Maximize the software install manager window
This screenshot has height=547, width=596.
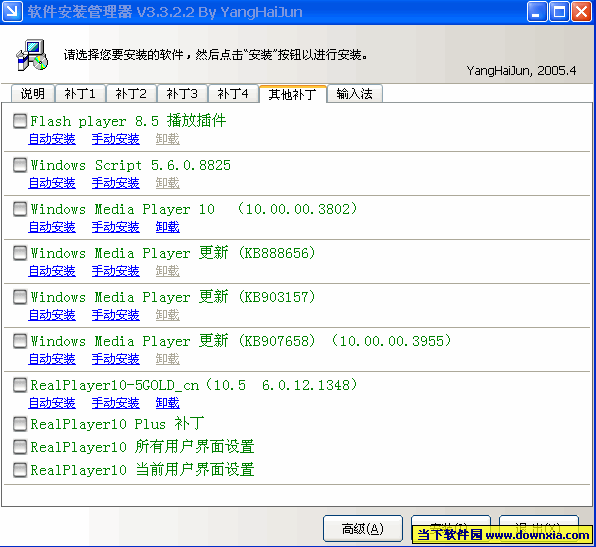click(x=559, y=12)
